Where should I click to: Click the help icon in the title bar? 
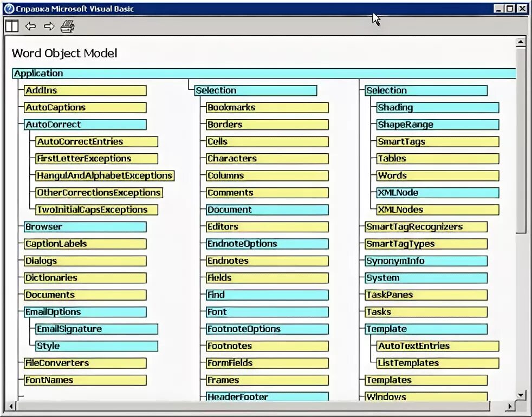coord(9,9)
